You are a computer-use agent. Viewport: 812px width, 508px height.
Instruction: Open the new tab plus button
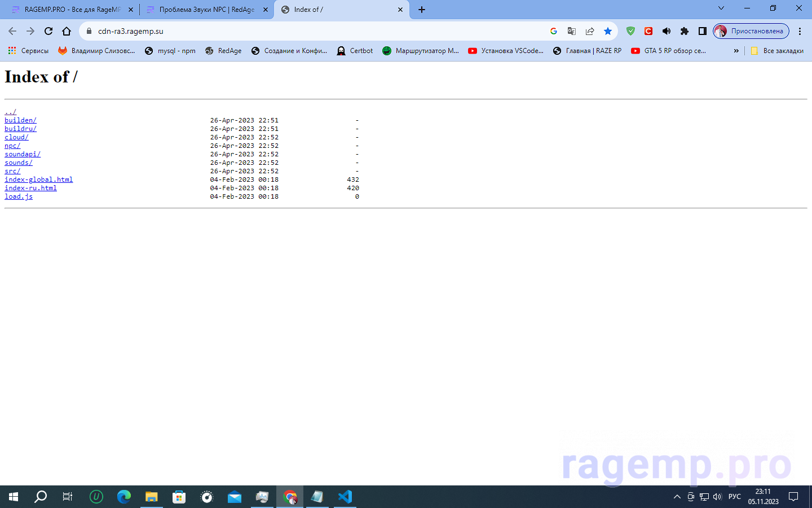[422, 10]
